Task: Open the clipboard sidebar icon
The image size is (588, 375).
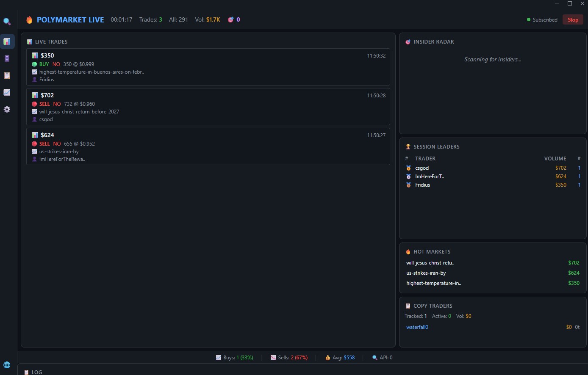Action: [x=7, y=75]
